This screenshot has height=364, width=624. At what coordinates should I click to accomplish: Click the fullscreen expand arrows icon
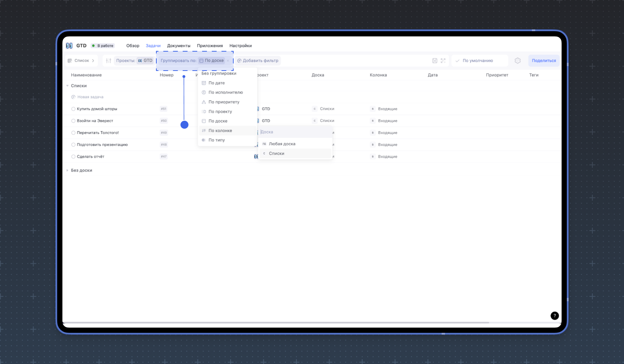[x=443, y=61]
